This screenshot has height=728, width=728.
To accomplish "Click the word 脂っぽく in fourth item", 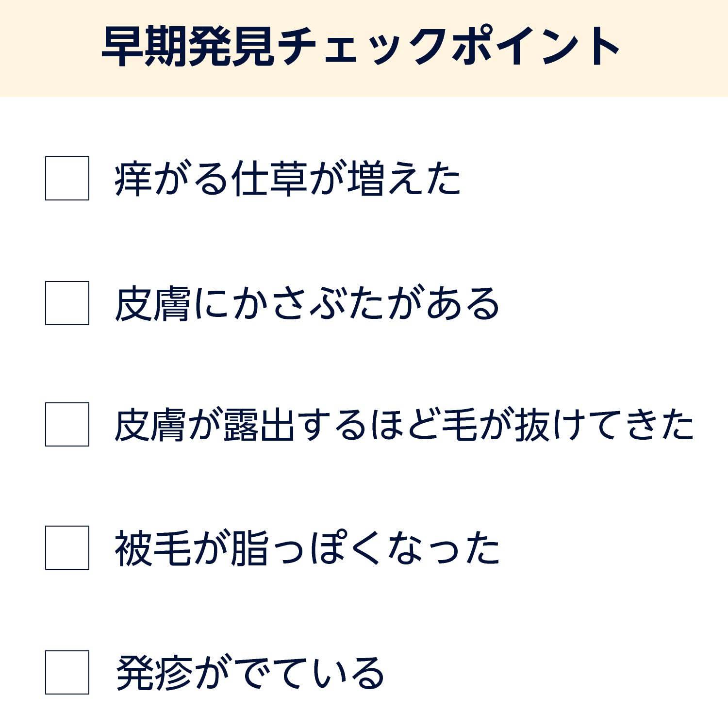I will (x=305, y=548).
